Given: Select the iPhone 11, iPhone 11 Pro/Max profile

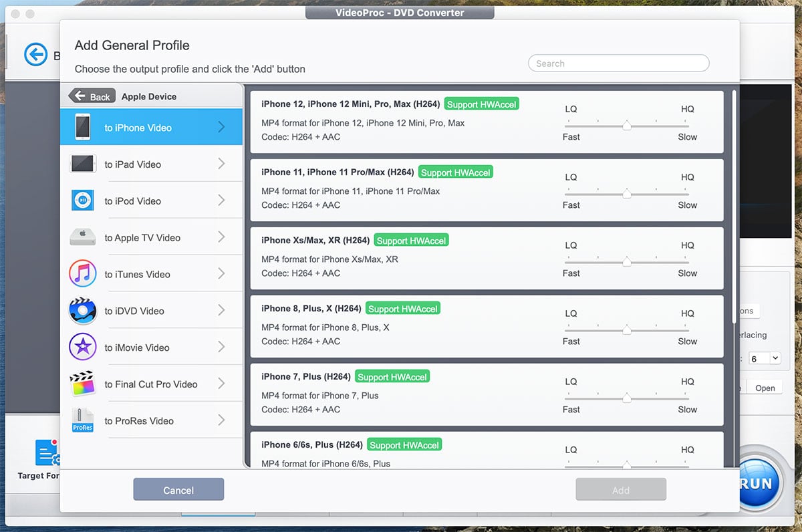Looking at the screenshot, I should click(487, 190).
